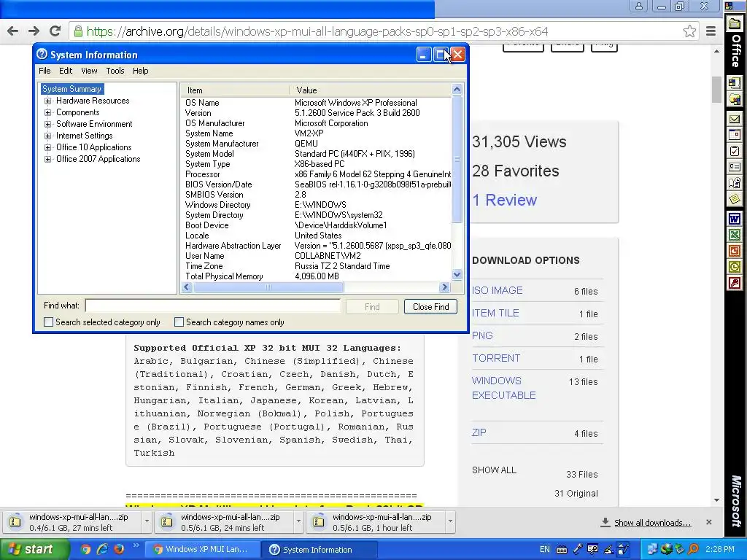Click New Office Document icon on Office bar
747x560 pixels.
[x=735, y=83]
